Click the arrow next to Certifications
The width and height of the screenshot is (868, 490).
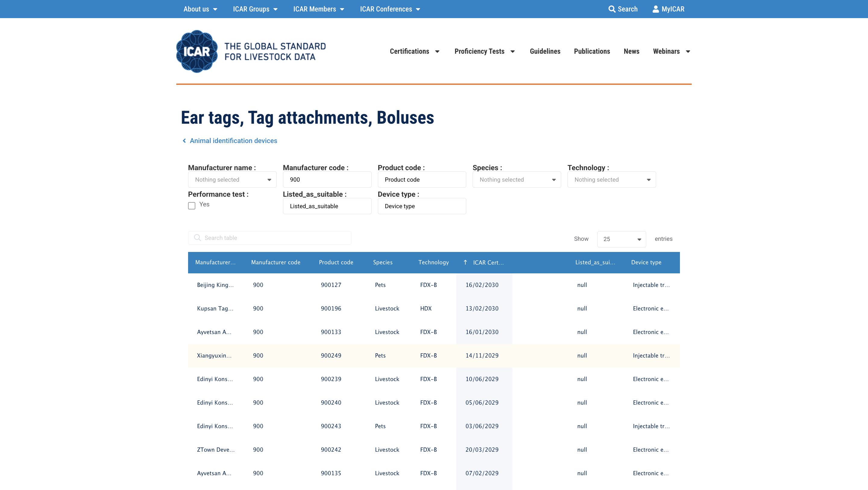[437, 52]
